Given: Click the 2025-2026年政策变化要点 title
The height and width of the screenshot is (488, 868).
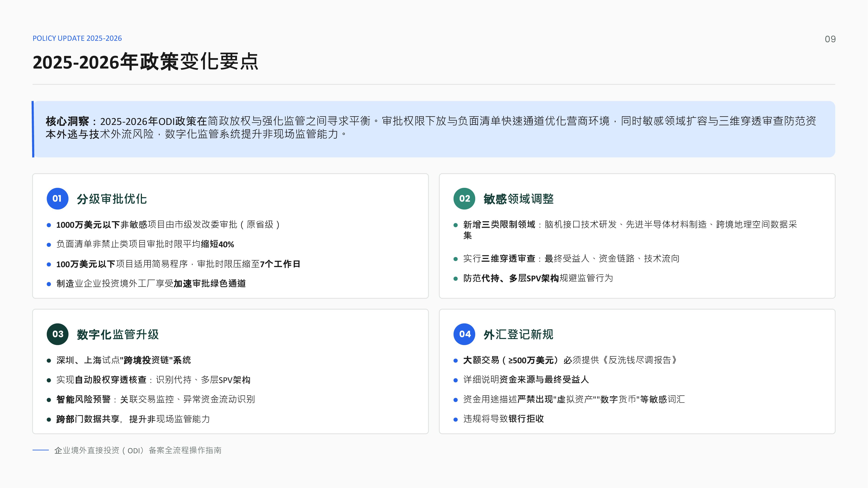Looking at the screenshot, I should pos(146,62).
